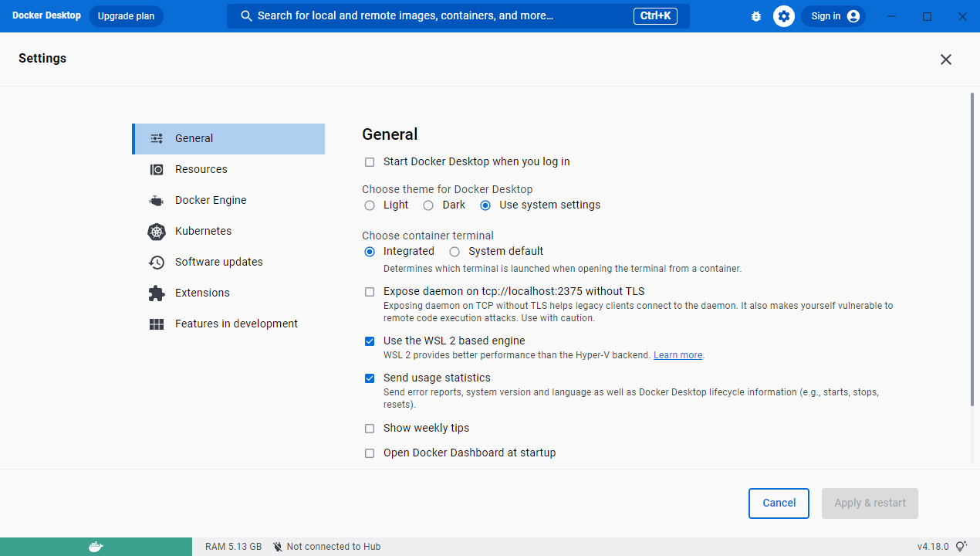Screen dimensions: 980x556
Task: Disable Send usage statistics
Action: tap(370, 378)
